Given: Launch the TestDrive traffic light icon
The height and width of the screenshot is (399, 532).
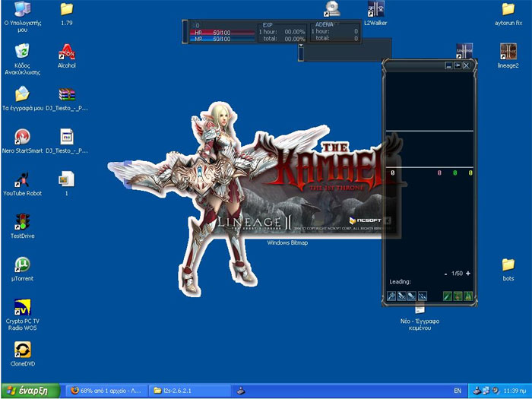Looking at the screenshot, I should (22, 226).
